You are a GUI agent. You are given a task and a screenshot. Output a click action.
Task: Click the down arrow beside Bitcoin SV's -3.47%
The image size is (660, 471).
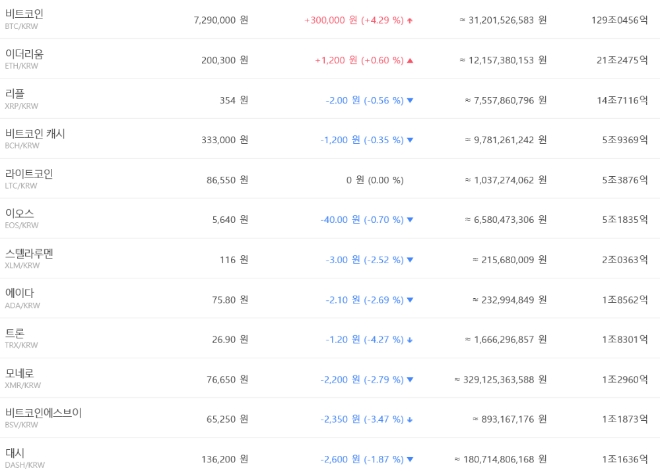[x=410, y=420]
